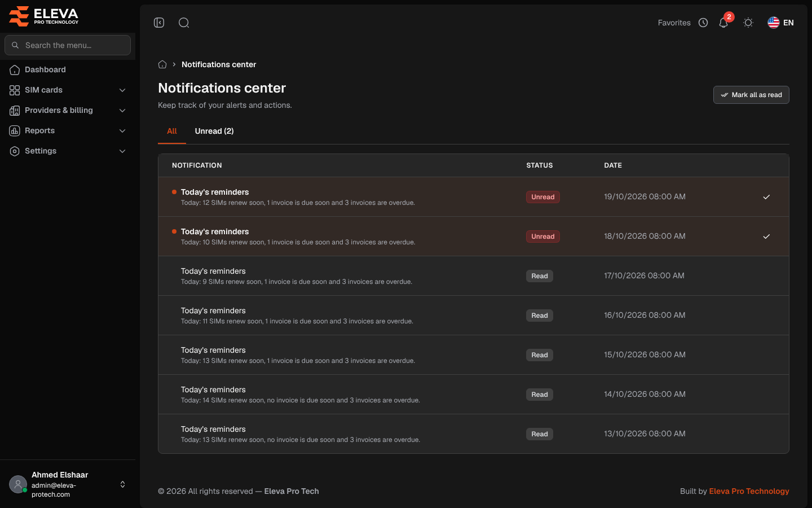This screenshot has height=508, width=812.
Task: Click date 13/10/2026 08:00 AM cell
Action: point(645,434)
